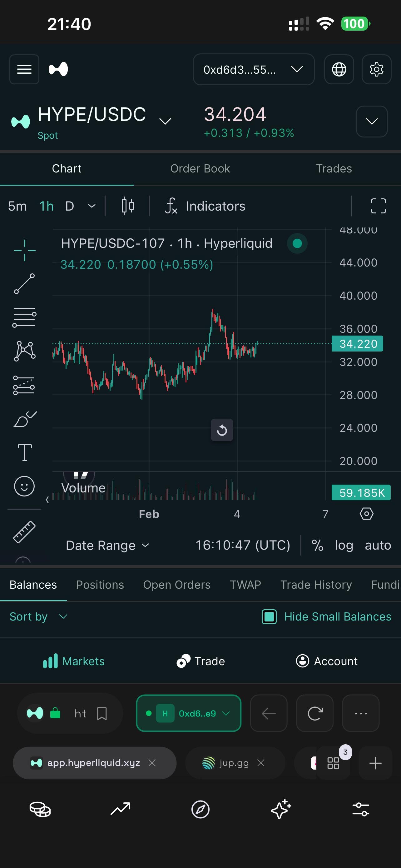This screenshot has width=401, height=868.
Task: Select the ruler measure tool
Action: tap(24, 532)
